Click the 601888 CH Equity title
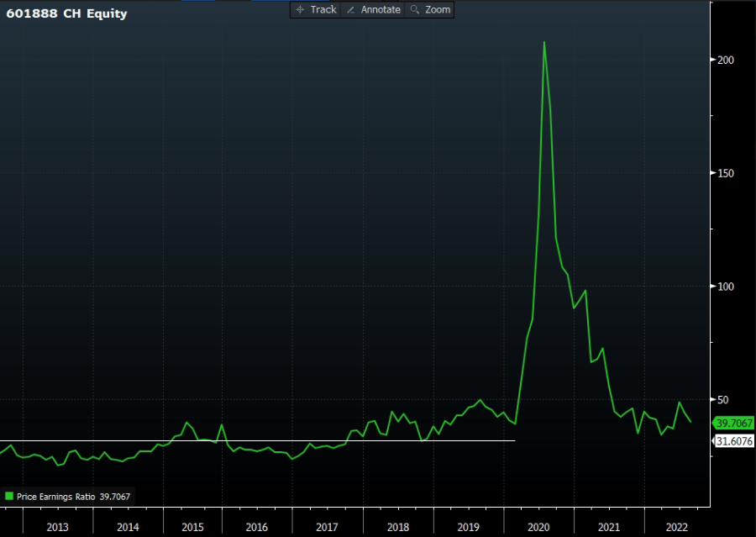This screenshot has width=756, height=537. (x=66, y=13)
